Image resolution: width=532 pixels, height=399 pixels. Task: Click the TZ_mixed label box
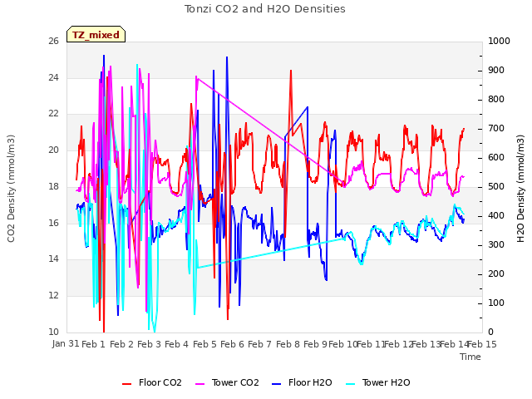96,34
